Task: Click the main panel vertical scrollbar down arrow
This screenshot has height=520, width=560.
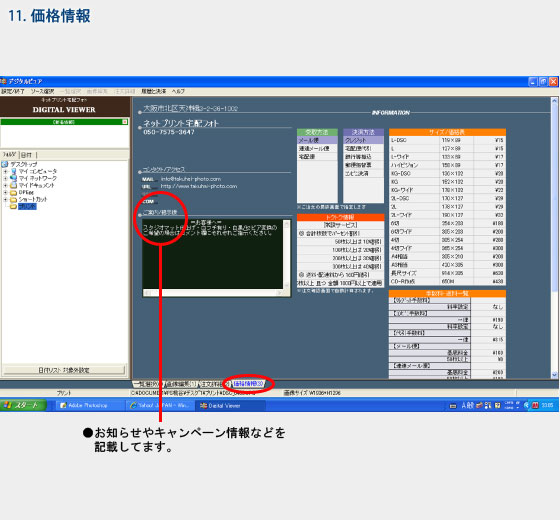Action: point(554,375)
